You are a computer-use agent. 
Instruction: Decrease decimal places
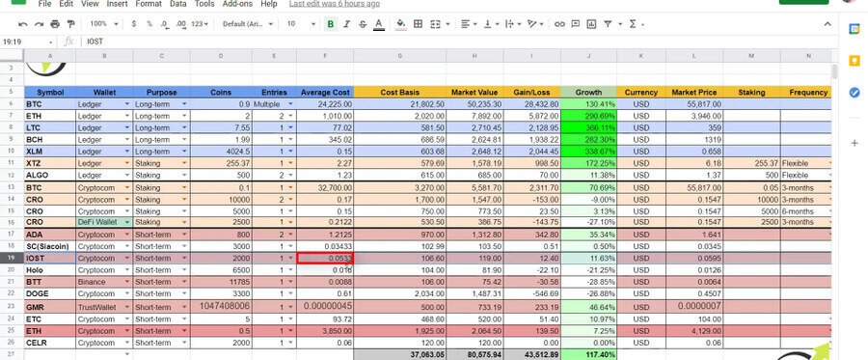click(x=164, y=24)
